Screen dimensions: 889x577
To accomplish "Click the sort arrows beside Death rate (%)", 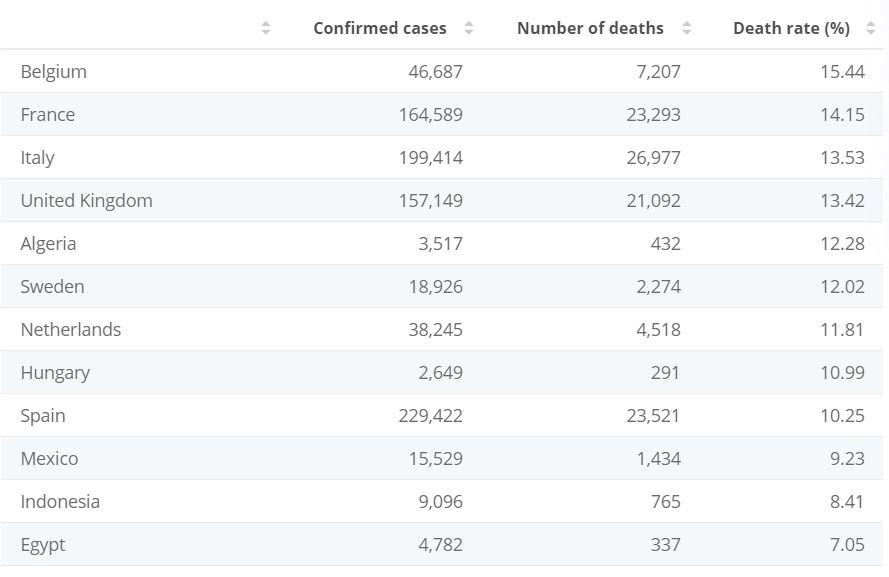I will pyautogui.click(x=871, y=28).
